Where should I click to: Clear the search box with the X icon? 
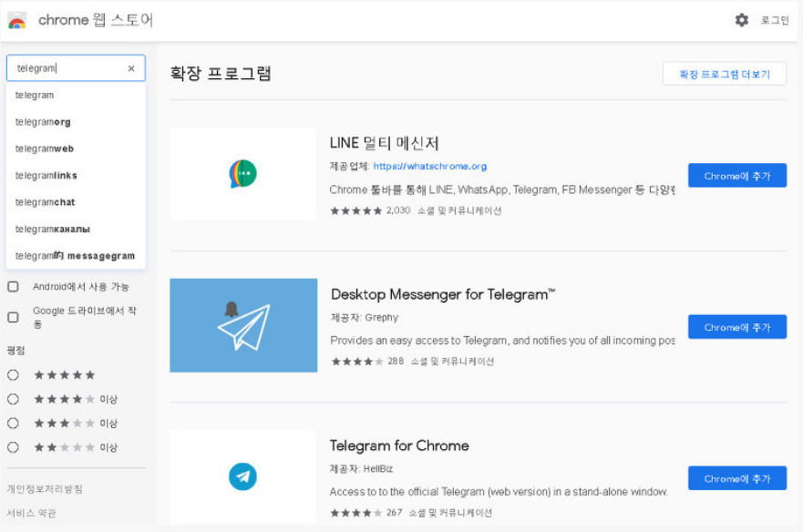pos(131,68)
